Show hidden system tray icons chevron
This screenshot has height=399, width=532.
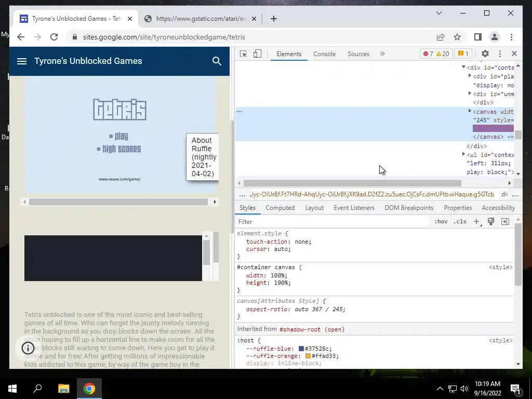pyautogui.click(x=440, y=389)
